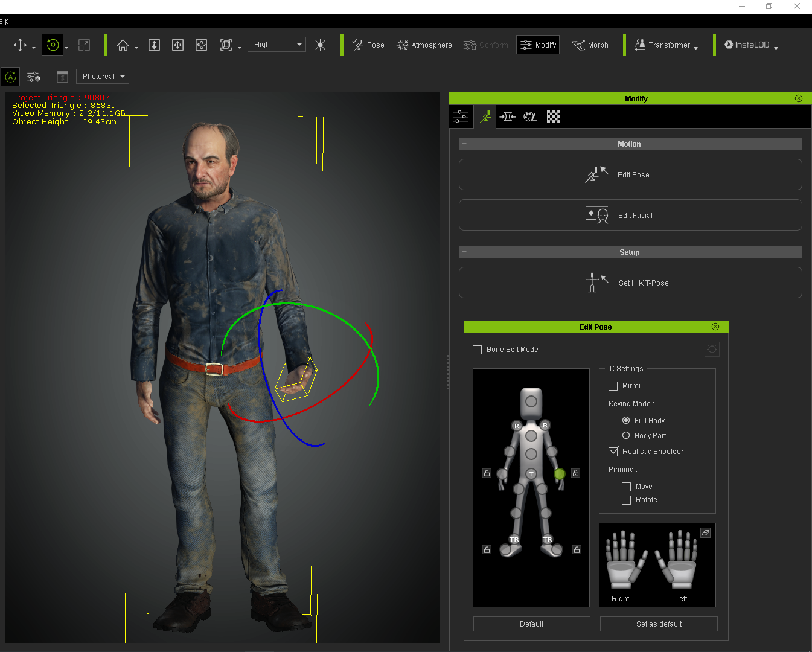Toggle the lock next to dummy's right hand

click(487, 473)
